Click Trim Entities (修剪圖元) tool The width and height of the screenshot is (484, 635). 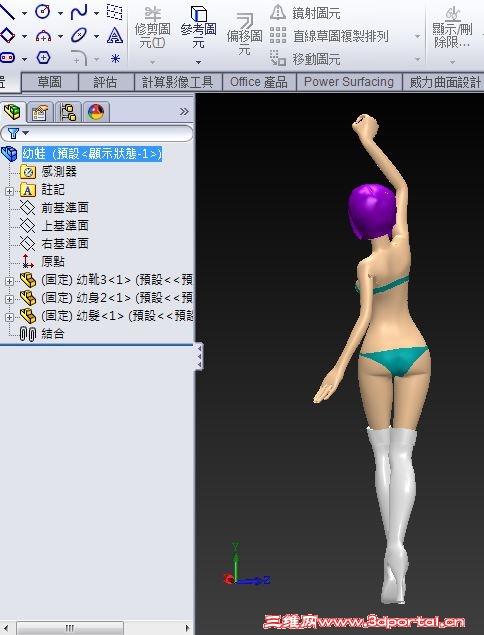152,28
